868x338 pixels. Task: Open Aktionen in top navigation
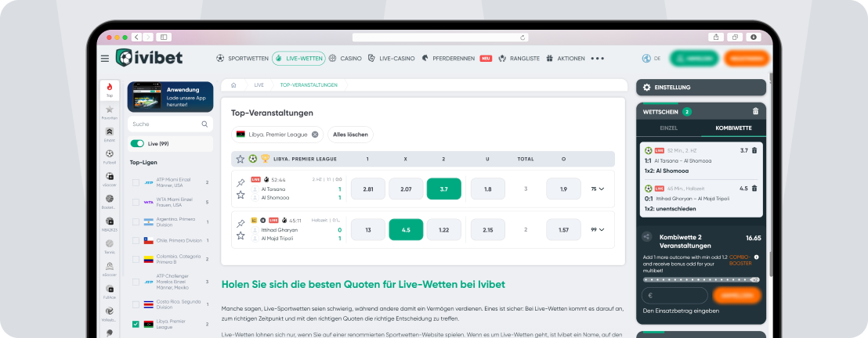coord(565,59)
